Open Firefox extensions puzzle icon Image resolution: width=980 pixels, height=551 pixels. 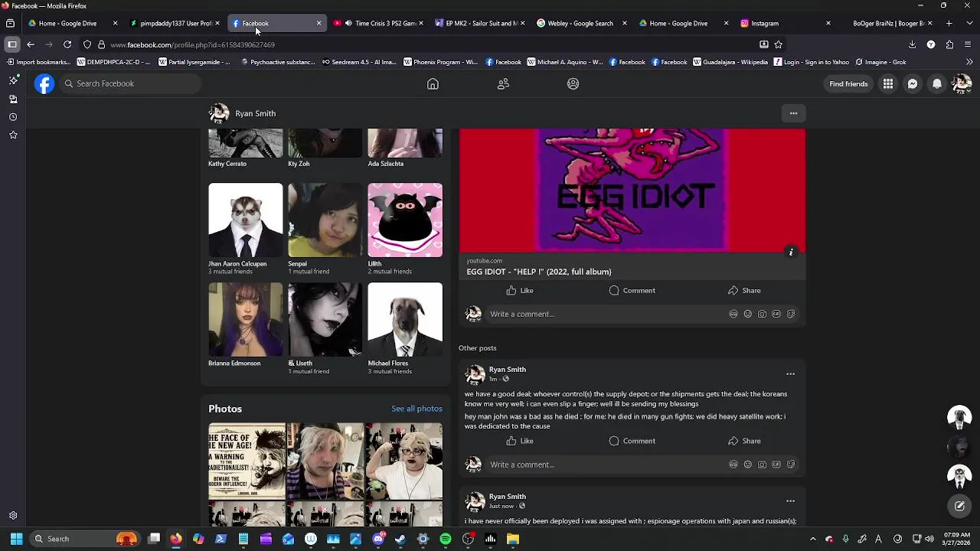[949, 44]
